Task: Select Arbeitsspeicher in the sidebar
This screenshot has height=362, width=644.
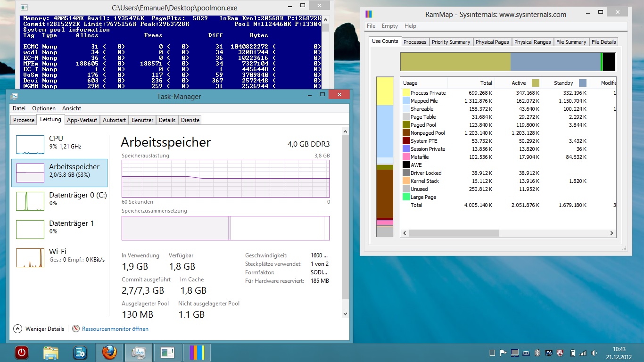Action: pos(59,173)
